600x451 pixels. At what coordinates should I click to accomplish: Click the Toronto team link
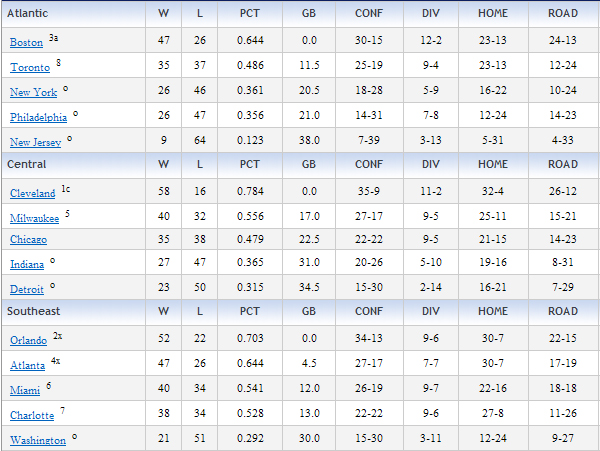pyautogui.click(x=29, y=68)
